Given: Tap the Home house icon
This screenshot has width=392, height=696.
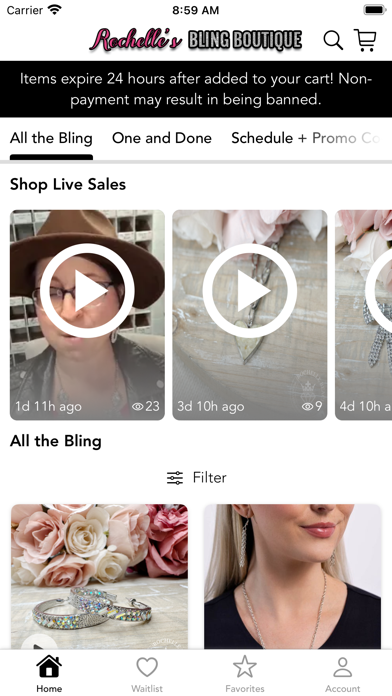Looking at the screenshot, I should [x=49, y=667].
